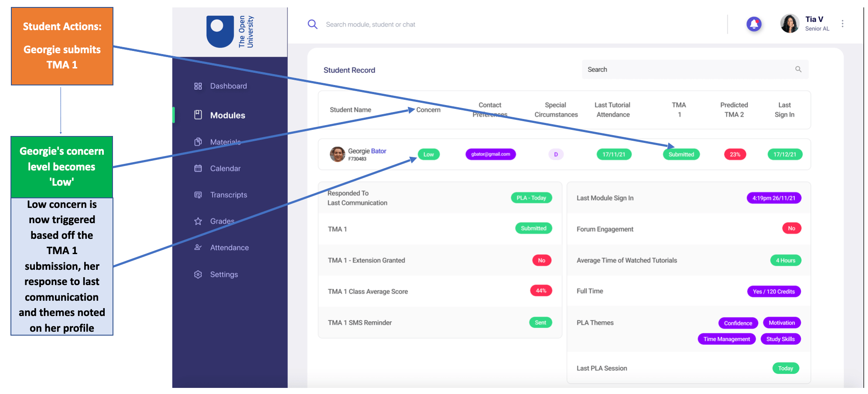Open the three-dot options menu

pyautogui.click(x=842, y=24)
